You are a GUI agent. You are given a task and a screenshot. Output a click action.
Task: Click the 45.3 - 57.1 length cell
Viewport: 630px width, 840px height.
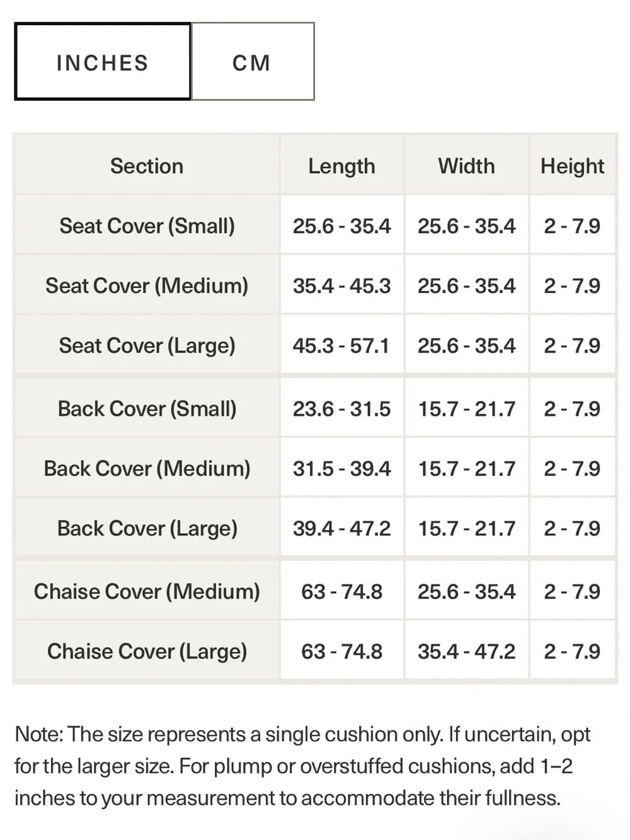click(x=341, y=345)
